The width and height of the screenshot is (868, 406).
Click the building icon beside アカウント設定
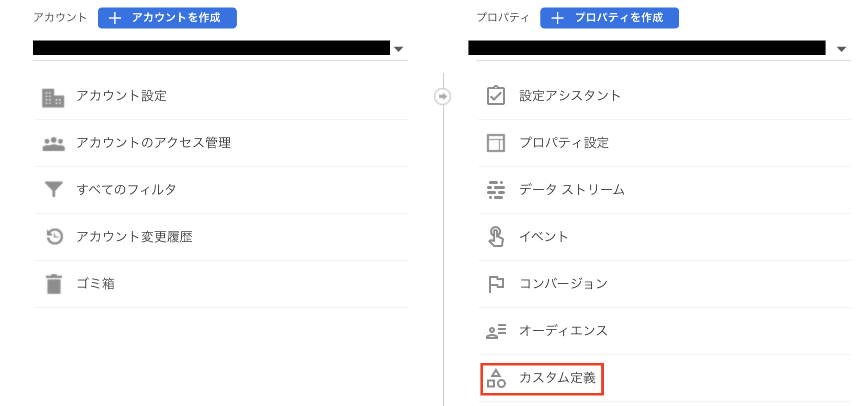53,98
